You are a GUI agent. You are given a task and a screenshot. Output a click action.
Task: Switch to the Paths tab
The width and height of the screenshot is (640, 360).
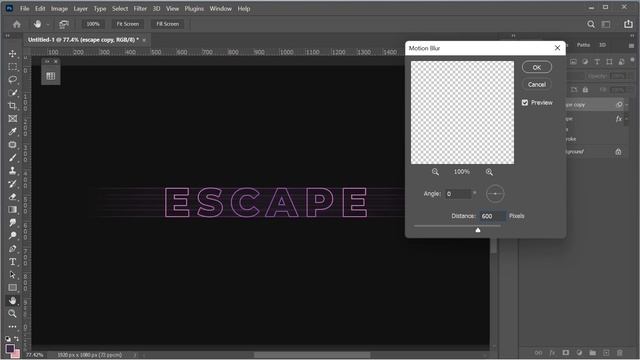point(583,45)
